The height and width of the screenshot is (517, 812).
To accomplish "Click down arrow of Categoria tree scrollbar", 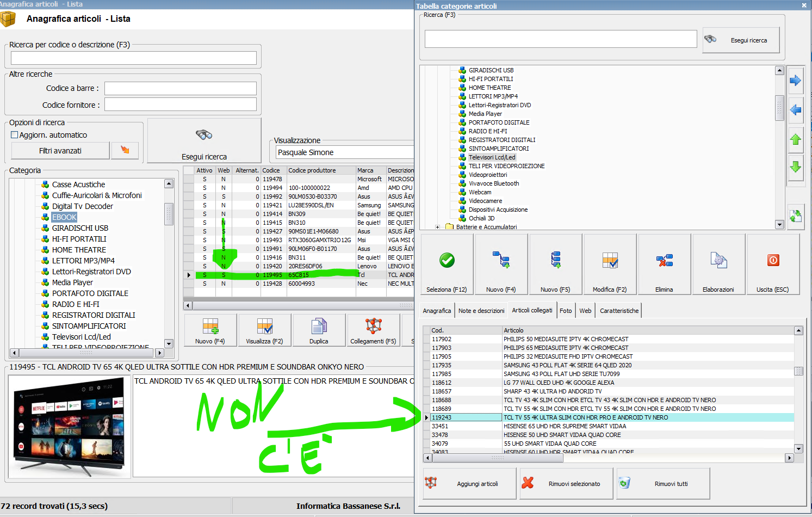I will [x=169, y=343].
